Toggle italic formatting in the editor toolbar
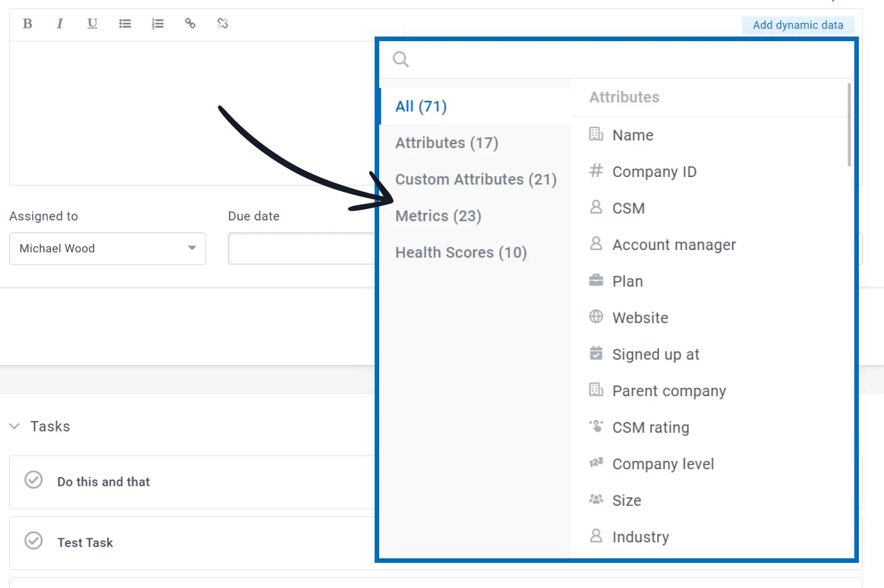The width and height of the screenshot is (884, 588). pos(59,23)
